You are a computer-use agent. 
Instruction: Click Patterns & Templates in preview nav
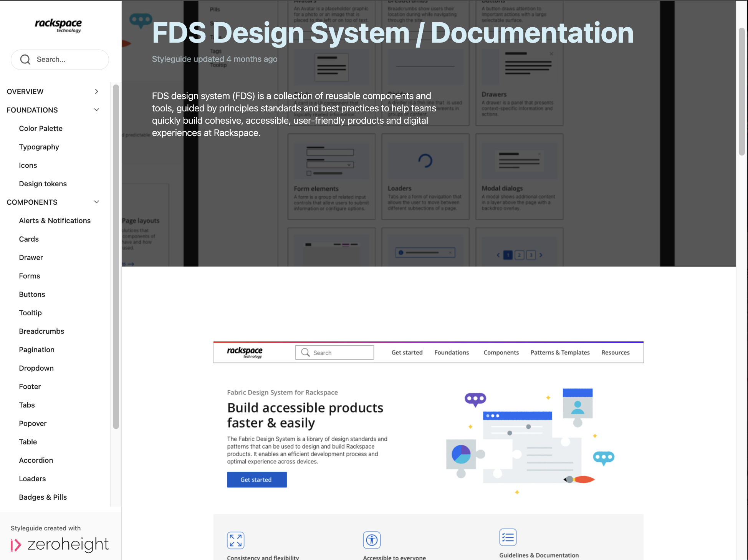click(x=560, y=353)
